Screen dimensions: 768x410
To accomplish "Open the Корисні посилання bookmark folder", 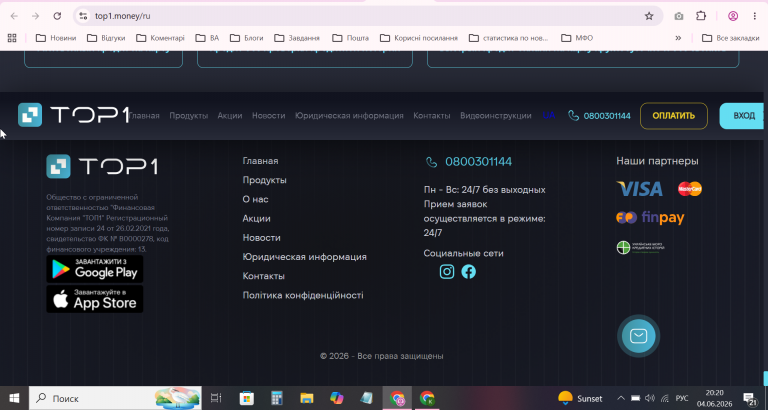I will coord(419,38).
